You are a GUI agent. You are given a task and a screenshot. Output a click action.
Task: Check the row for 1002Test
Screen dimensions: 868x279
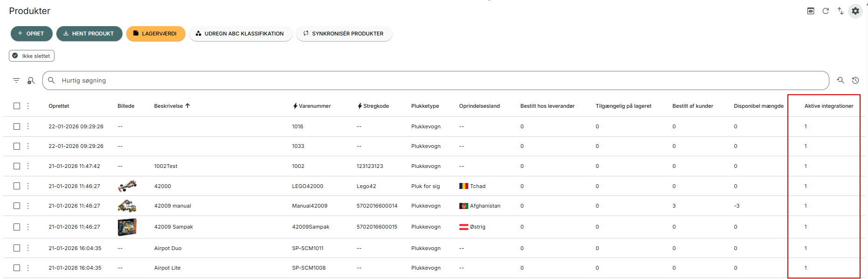(17, 166)
